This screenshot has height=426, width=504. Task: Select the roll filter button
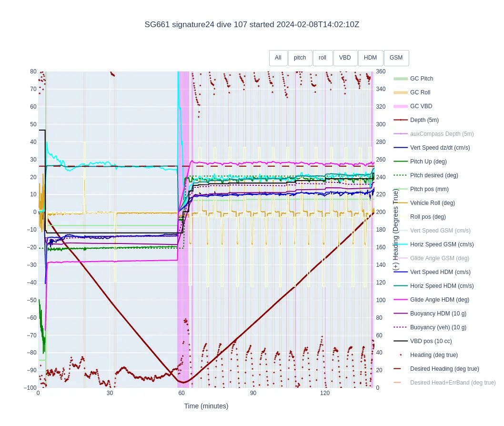tap(323, 58)
